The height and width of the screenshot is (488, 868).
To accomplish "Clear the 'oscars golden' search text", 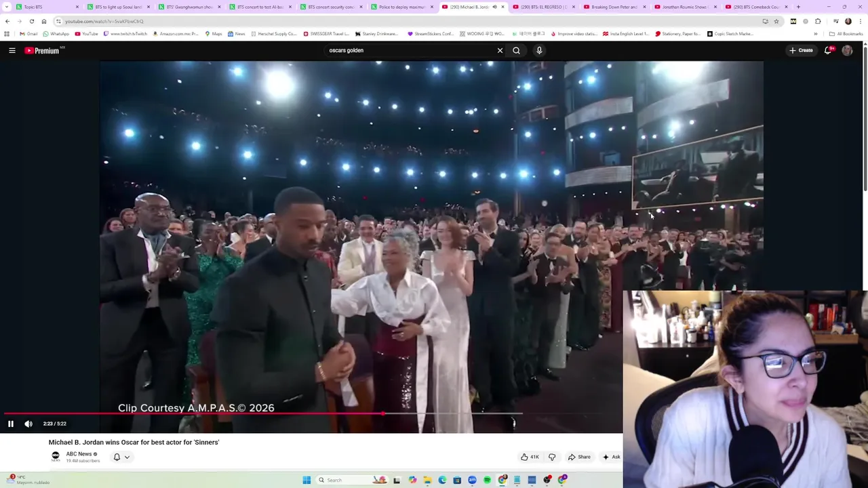I will [x=500, y=50].
